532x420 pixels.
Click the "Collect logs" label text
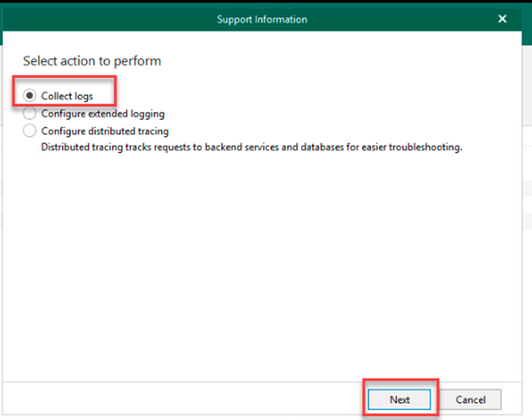click(67, 96)
